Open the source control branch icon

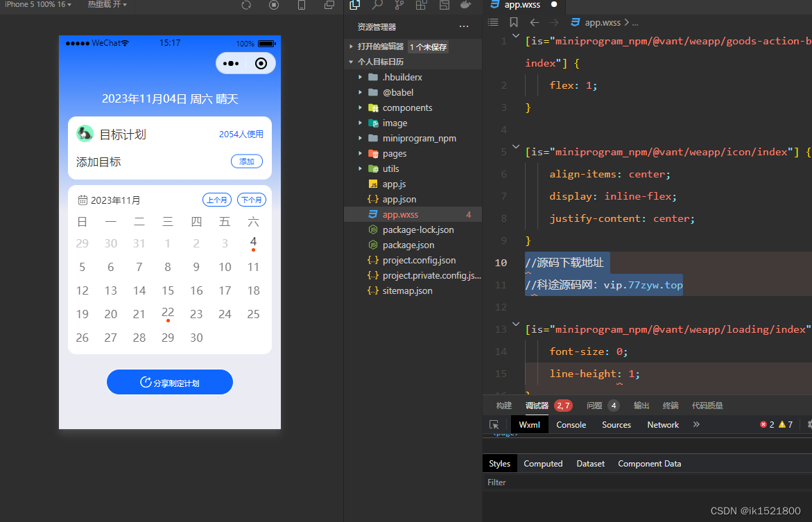click(399, 5)
